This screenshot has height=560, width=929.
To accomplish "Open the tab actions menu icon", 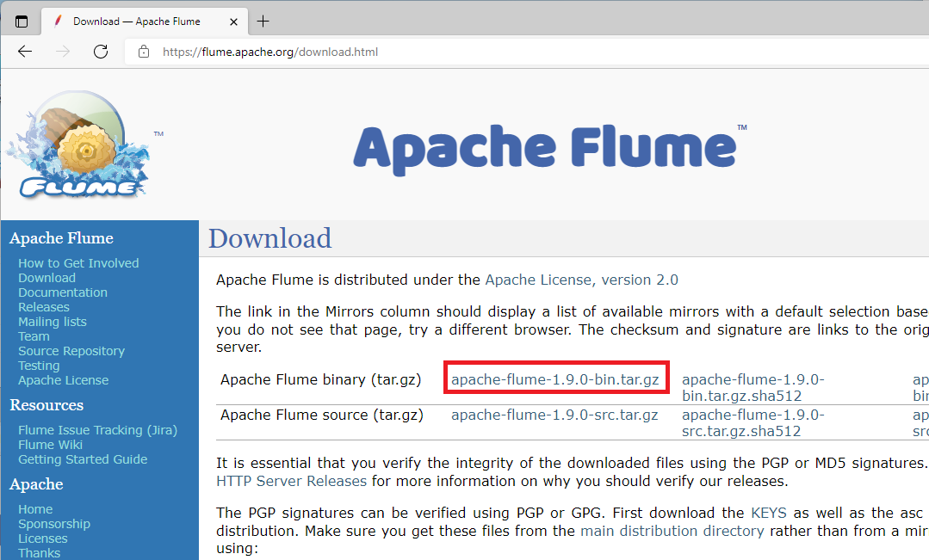I will point(22,22).
